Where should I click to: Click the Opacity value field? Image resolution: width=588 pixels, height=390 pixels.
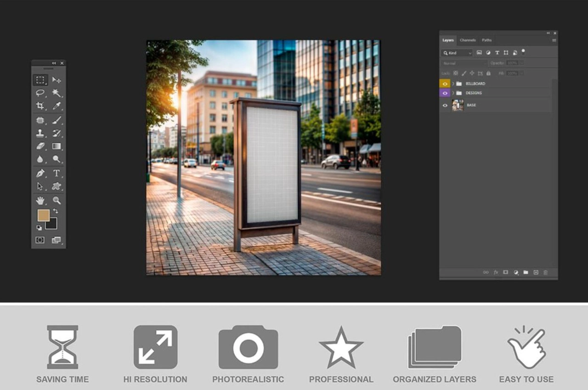pos(512,63)
